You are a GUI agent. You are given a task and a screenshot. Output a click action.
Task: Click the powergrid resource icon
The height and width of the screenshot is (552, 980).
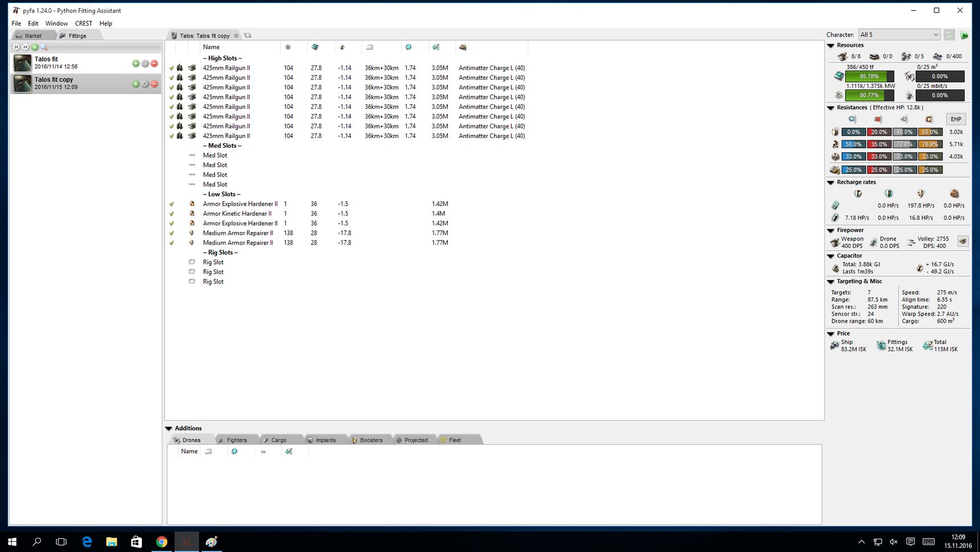(x=839, y=95)
